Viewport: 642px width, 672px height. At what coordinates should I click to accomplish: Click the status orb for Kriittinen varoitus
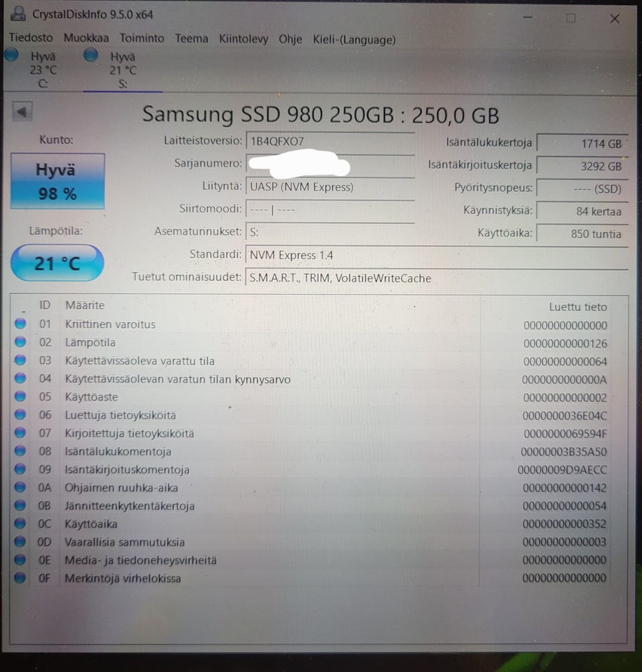click(x=20, y=323)
